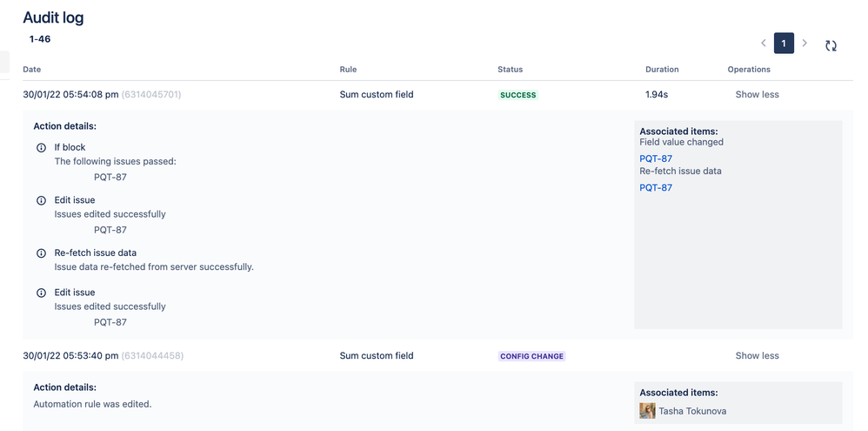Go to next page arrow
Viewport: 868px width, 431px height.
pyautogui.click(x=805, y=44)
